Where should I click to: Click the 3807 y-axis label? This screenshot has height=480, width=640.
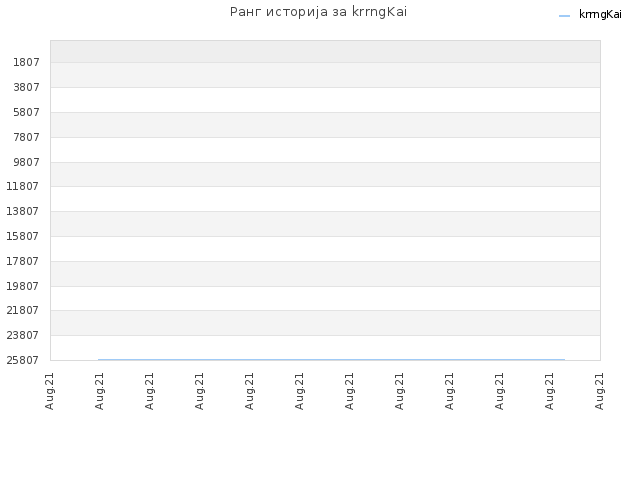point(26,87)
